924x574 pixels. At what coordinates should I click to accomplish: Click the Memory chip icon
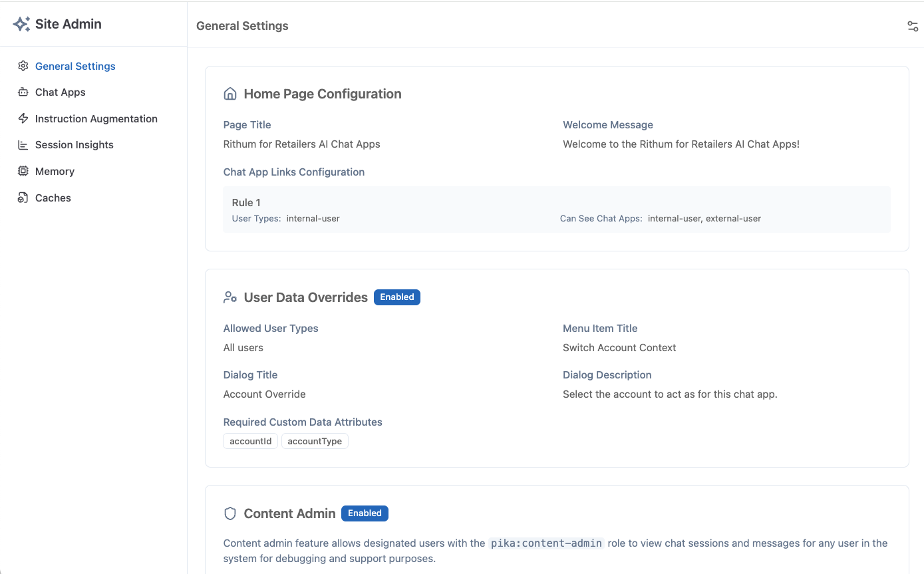pyautogui.click(x=23, y=171)
